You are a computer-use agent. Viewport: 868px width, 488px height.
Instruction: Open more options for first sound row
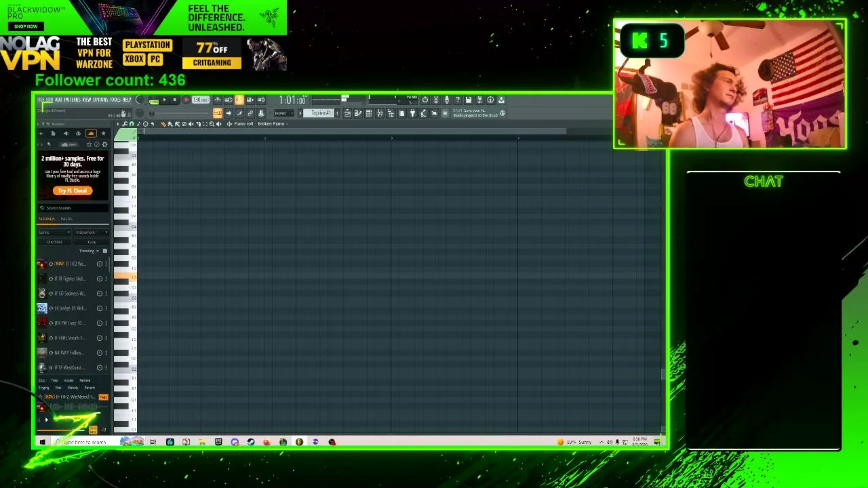106,264
